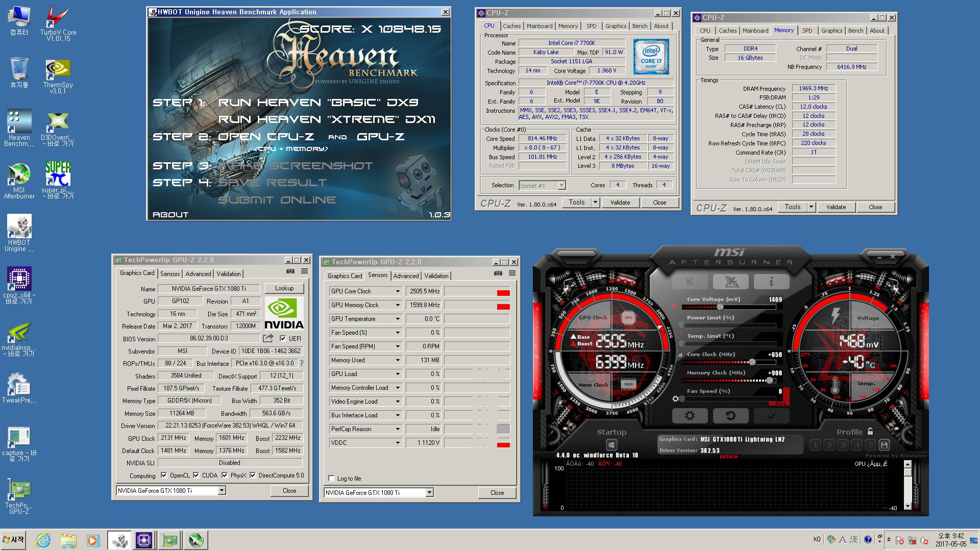Enable the Log to file checkbox
This screenshot has width=980, height=551.
tap(332, 478)
